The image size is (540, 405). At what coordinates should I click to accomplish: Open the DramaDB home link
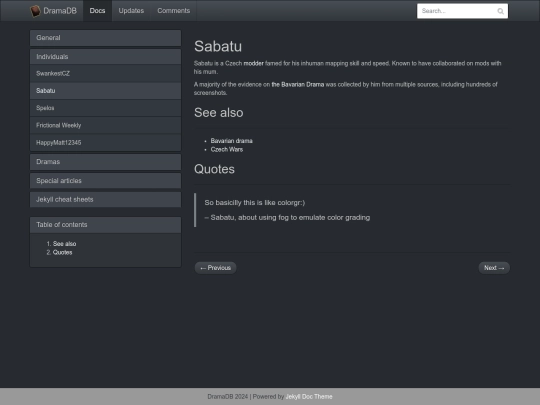tap(53, 11)
